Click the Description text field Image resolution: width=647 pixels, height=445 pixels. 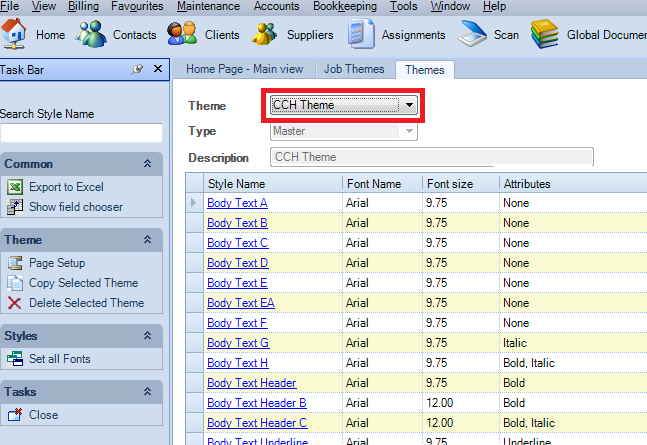(x=432, y=157)
